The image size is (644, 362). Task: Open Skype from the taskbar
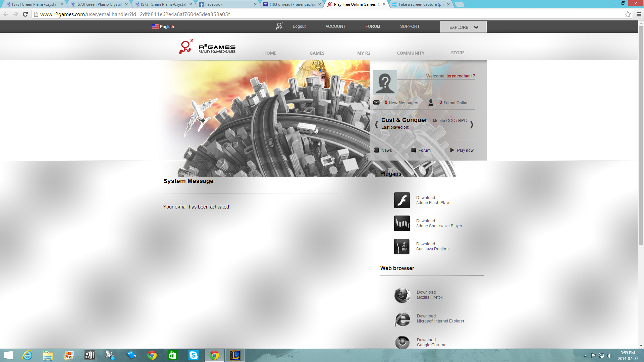(x=193, y=355)
